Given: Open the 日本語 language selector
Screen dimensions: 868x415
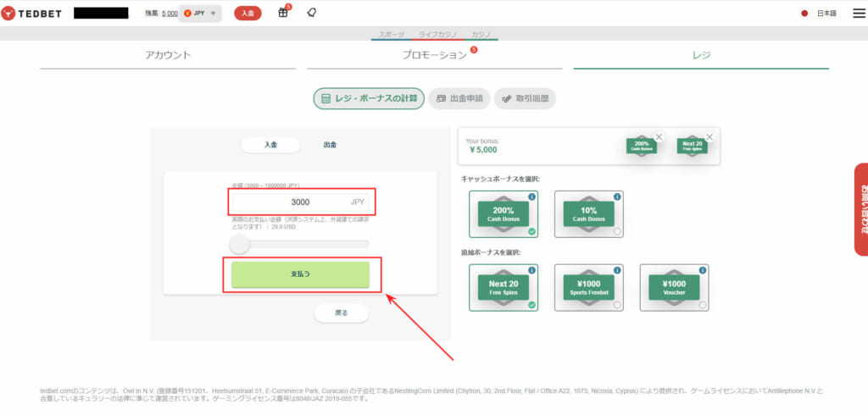Looking at the screenshot, I should (x=826, y=14).
